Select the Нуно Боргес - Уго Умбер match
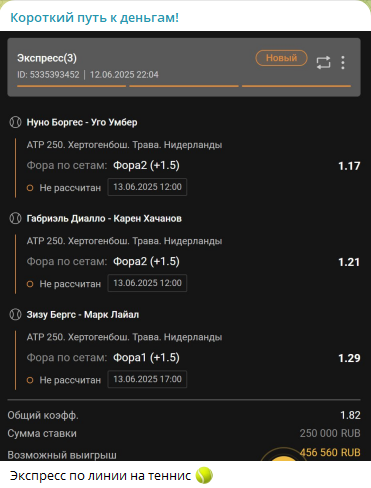The height and width of the screenshot is (488, 371). (x=82, y=122)
